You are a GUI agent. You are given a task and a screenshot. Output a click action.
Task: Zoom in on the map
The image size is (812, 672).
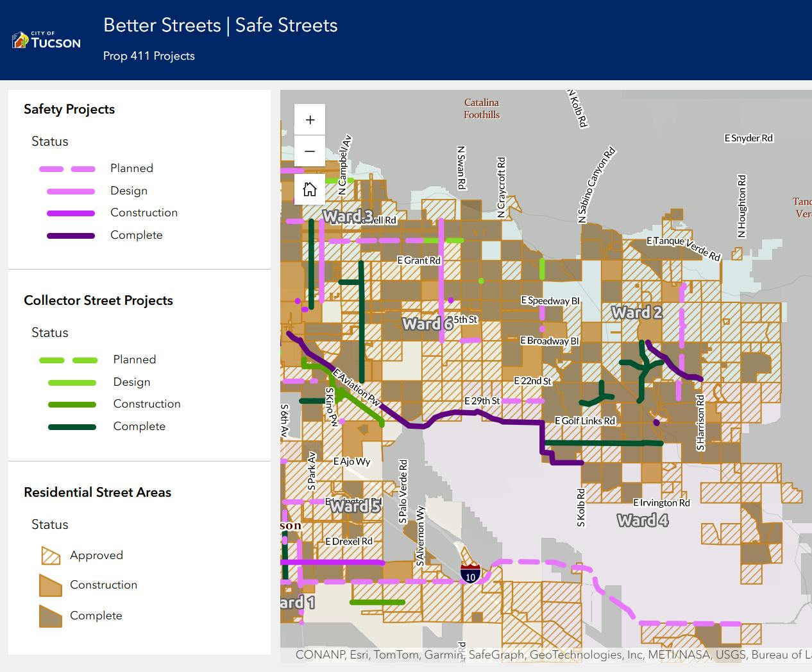[x=310, y=120]
